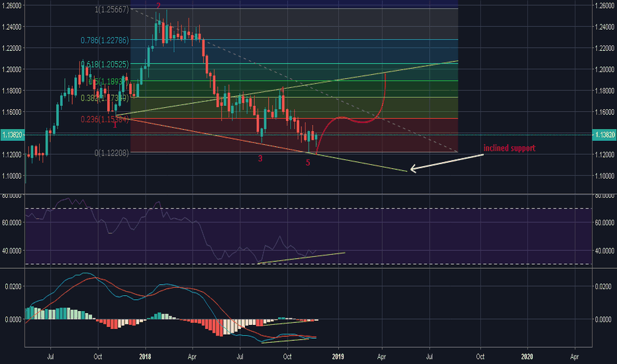Click wave label 2 at the chart top

(158, 6)
